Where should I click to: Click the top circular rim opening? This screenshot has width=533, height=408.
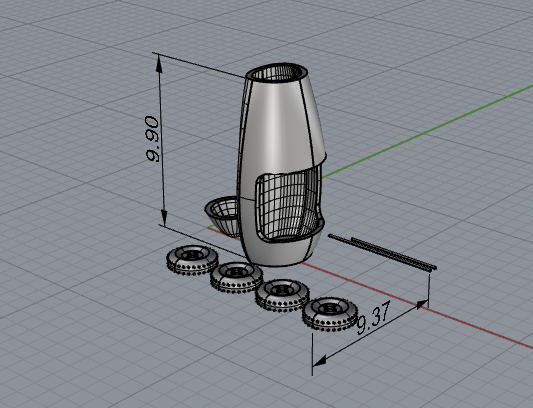(x=276, y=72)
